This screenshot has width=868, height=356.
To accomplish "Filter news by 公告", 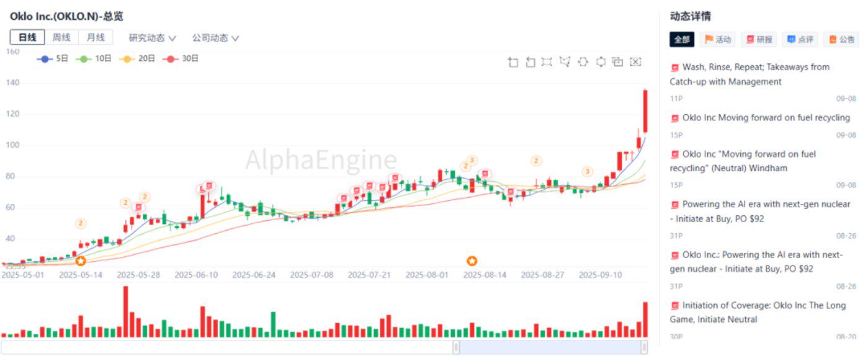I will [841, 40].
